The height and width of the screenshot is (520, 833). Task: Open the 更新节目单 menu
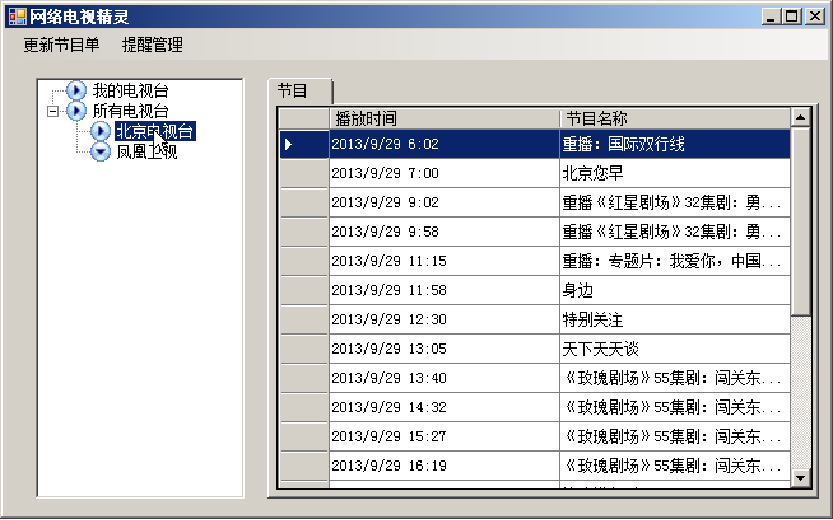(61, 45)
